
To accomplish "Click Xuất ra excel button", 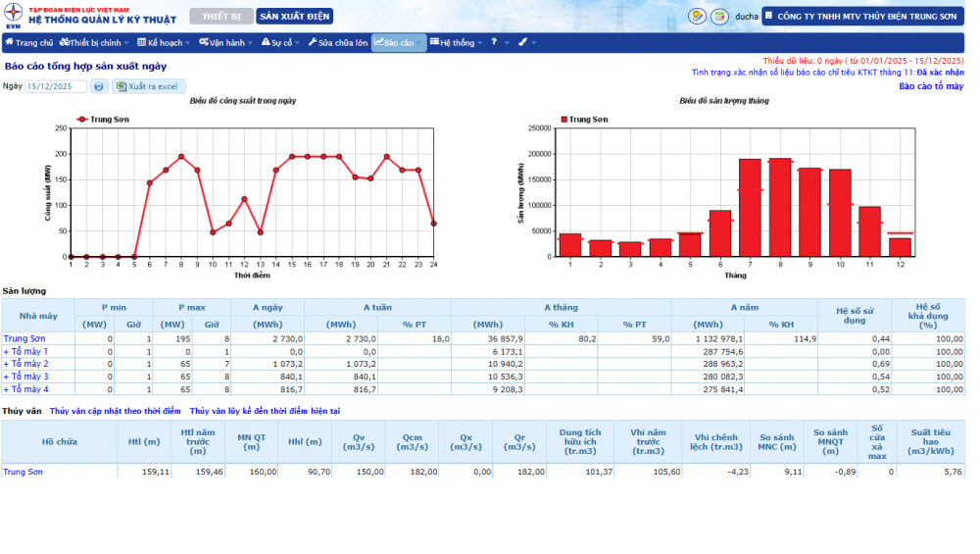I will pos(148,86).
